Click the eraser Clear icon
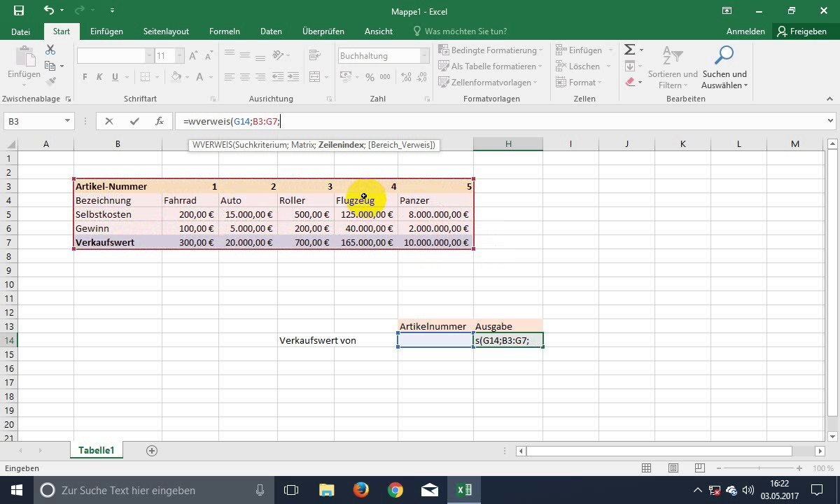This screenshot has width=840, height=504. click(629, 82)
